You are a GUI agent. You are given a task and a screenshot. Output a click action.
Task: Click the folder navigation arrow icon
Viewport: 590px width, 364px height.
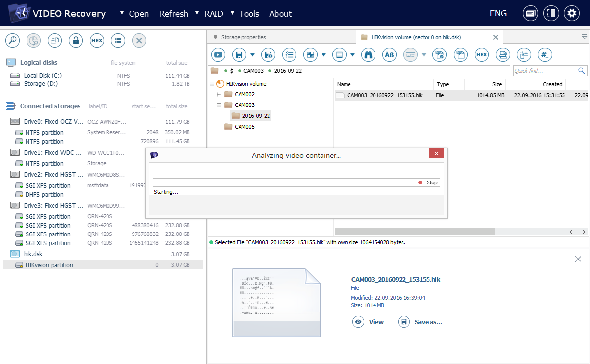tap(524, 55)
